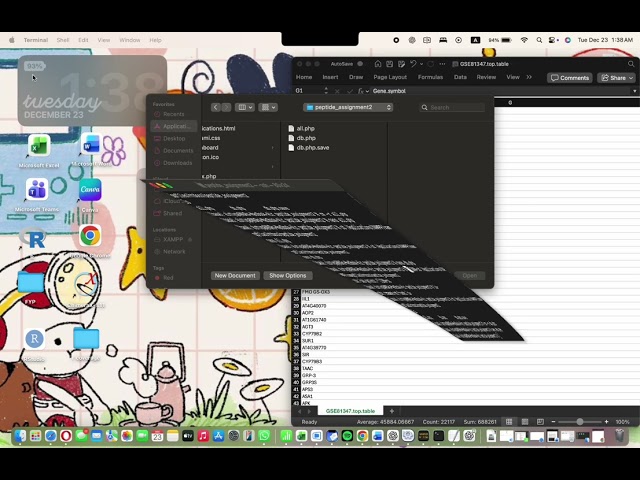Click the Excel Home icon in the title bar
Image resolution: width=640 pixels, height=480 pixels.
(378, 63)
